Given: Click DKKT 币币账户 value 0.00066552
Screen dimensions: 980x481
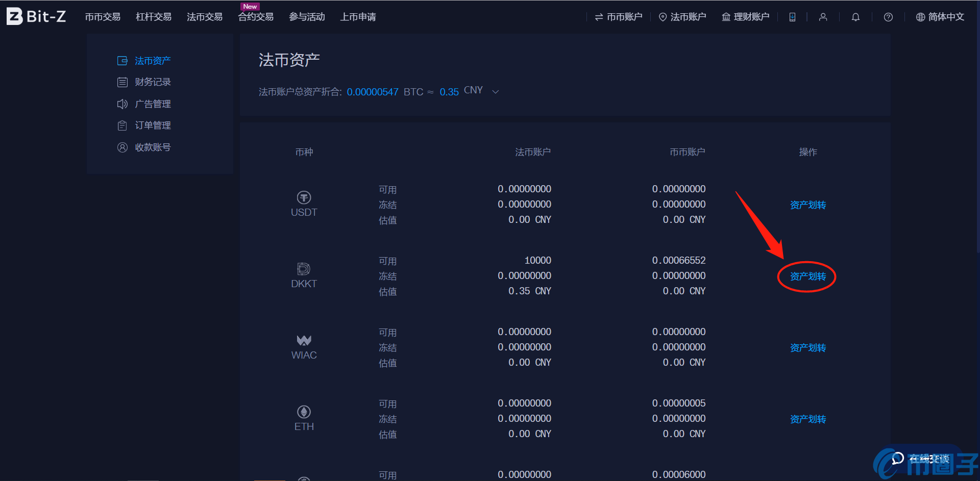Looking at the screenshot, I should click(x=679, y=261).
